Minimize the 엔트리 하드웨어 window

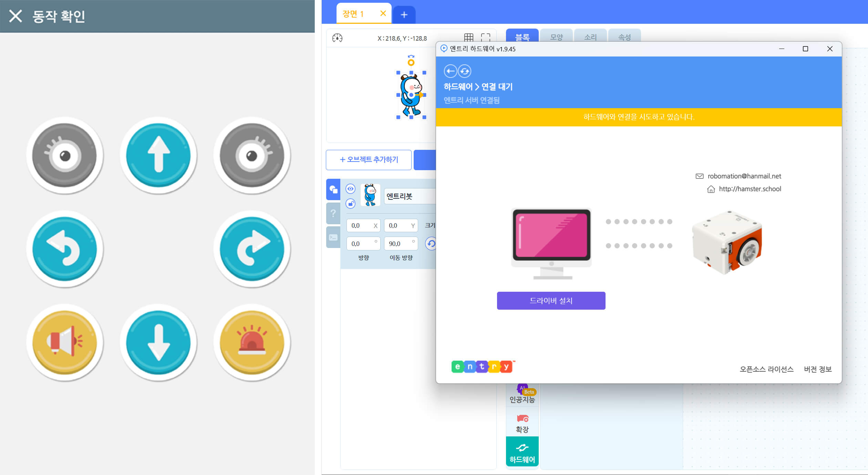[782, 49]
